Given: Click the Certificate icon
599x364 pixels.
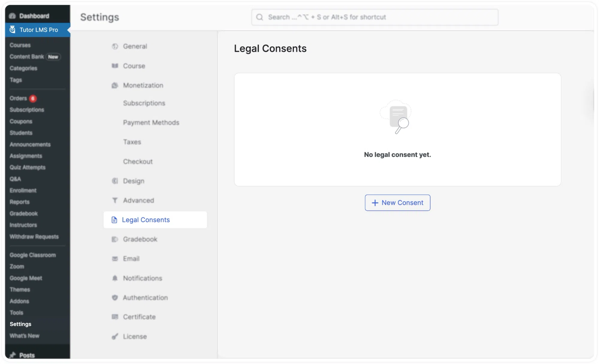Looking at the screenshot, I should [x=115, y=317].
